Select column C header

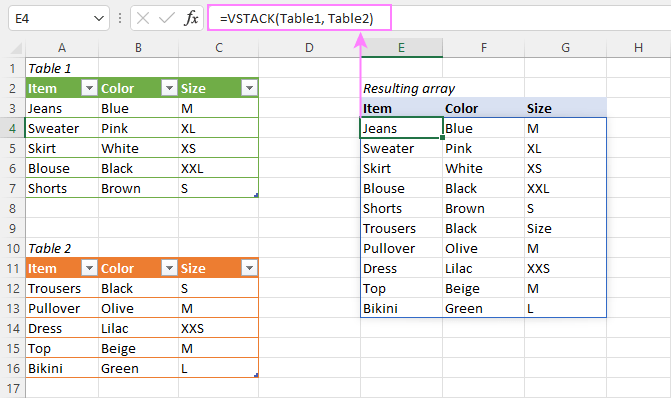point(219,48)
